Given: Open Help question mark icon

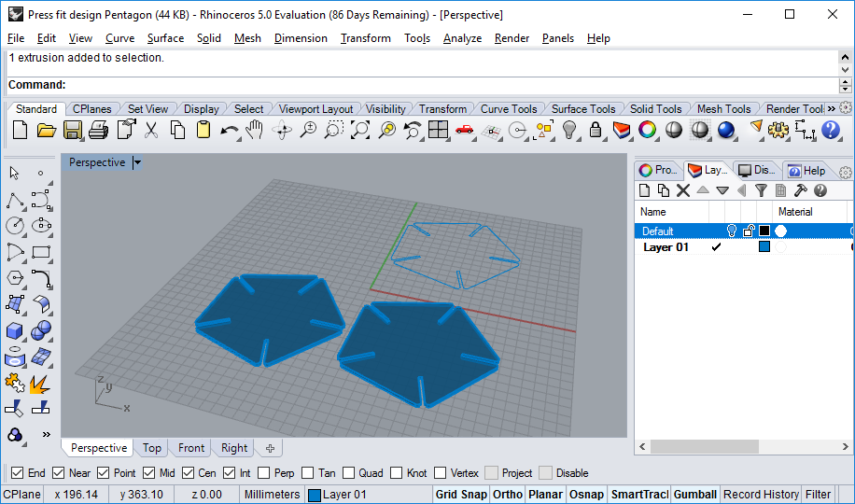Looking at the screenshot, I should click(831, 131).
